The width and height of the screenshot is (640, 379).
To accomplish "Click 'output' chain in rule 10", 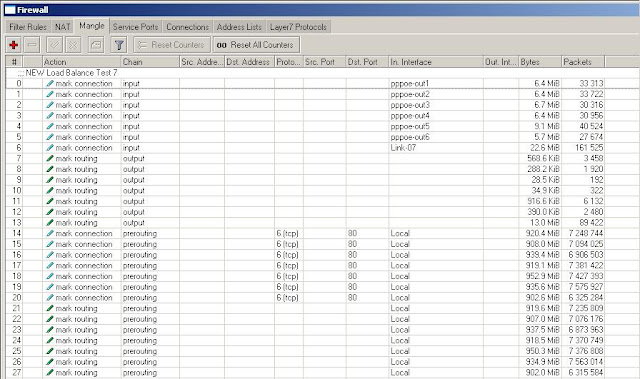I will click(134, 191).
